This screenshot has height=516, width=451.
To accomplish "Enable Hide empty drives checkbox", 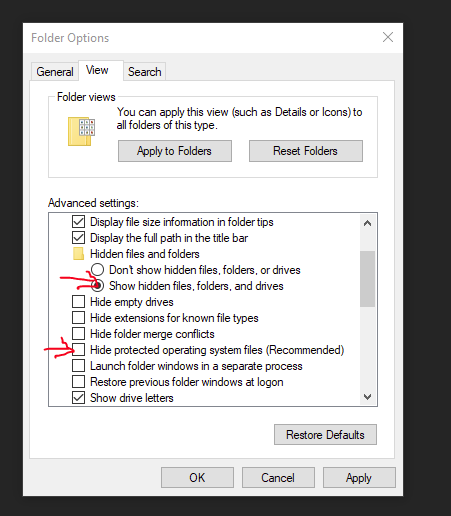I will pos(78,302).
